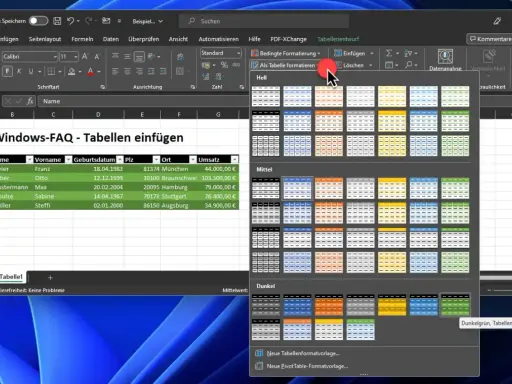Toggle italic K formatting
This screenshot has width=512, height=384.
point(19,71)
